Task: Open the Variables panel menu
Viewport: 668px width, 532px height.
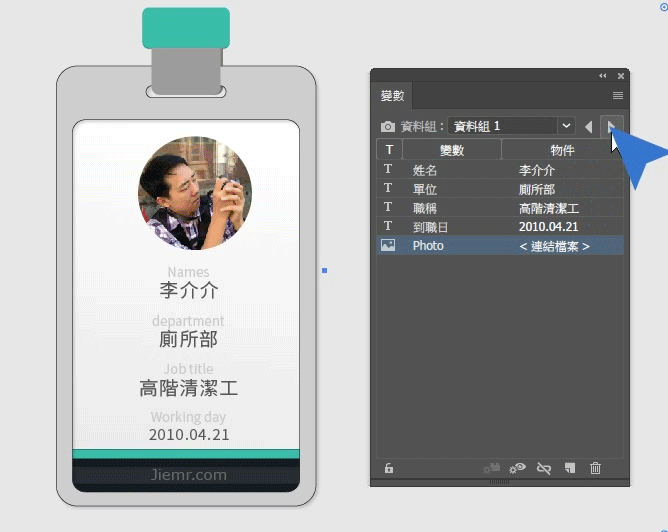Action: [x=618, y=95]
